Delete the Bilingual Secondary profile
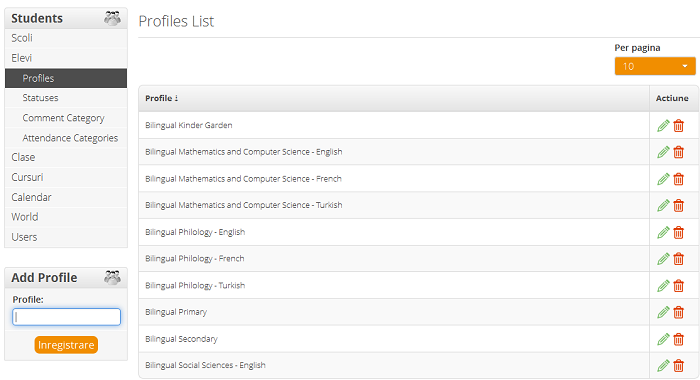Screen dimensions: 700x380 [x=679, y=339]
